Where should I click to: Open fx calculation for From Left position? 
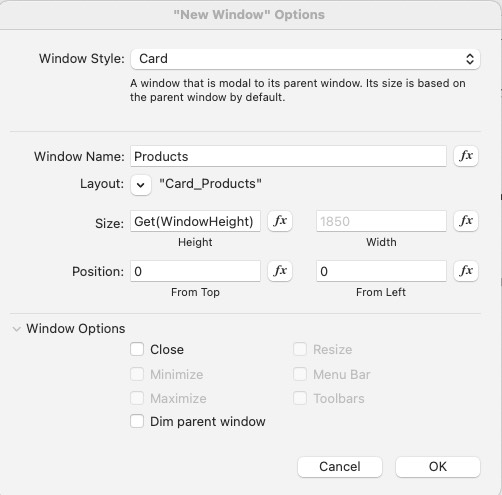pyautogui.click(x=466, y=271)
